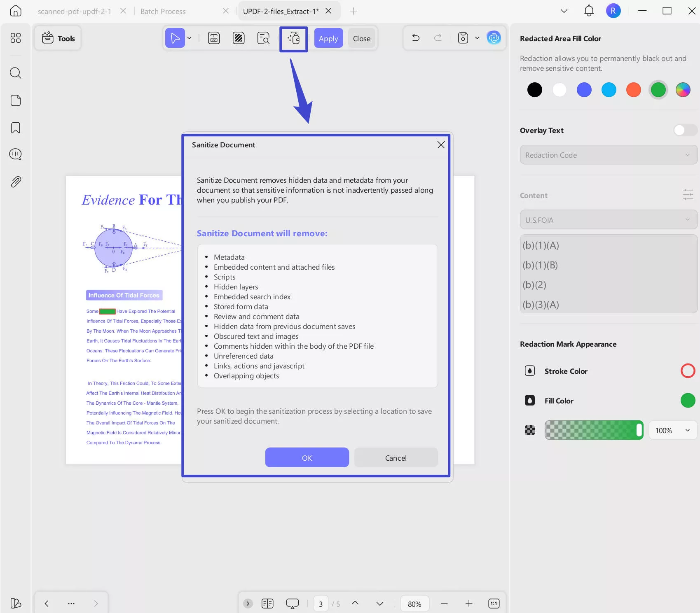Choose white redacted area fill color
Viewport: 700px width, 613px height.
click(x=560, y=90)
